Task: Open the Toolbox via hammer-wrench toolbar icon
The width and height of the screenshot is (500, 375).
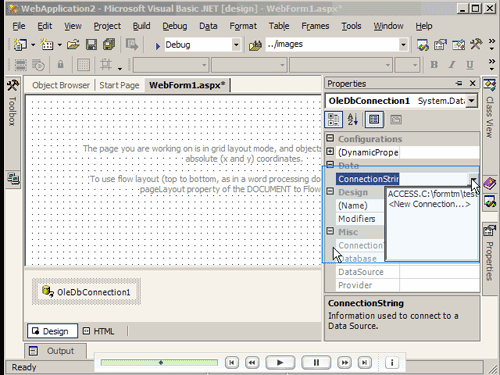Action: pyautogui.click(x=476, y=44)
